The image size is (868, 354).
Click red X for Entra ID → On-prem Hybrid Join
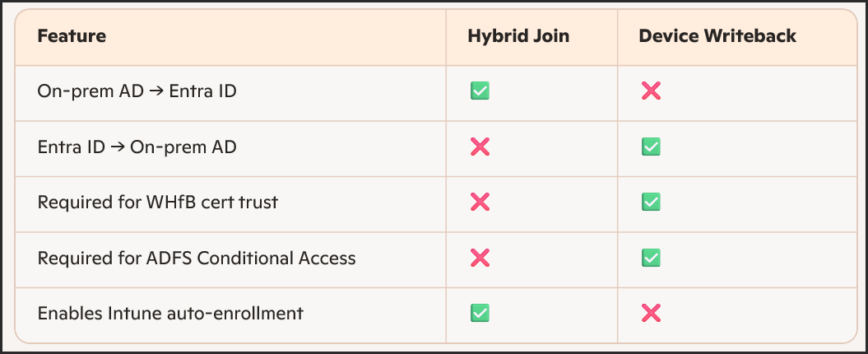pyautogui.click(x=480, y=147)
